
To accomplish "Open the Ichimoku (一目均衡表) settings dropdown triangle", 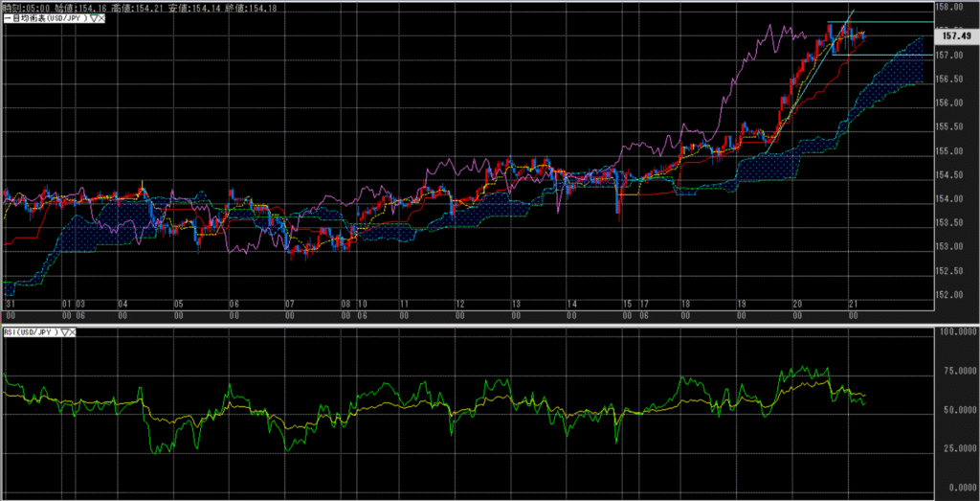I will tap(94, 18).
